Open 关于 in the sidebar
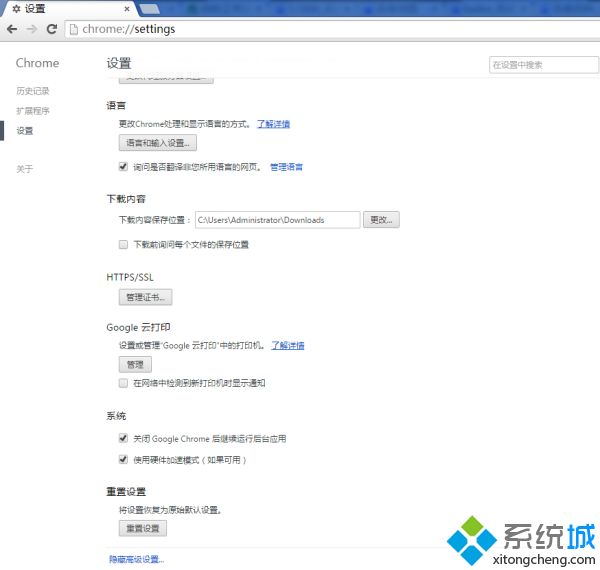 [x=24, y=169]
